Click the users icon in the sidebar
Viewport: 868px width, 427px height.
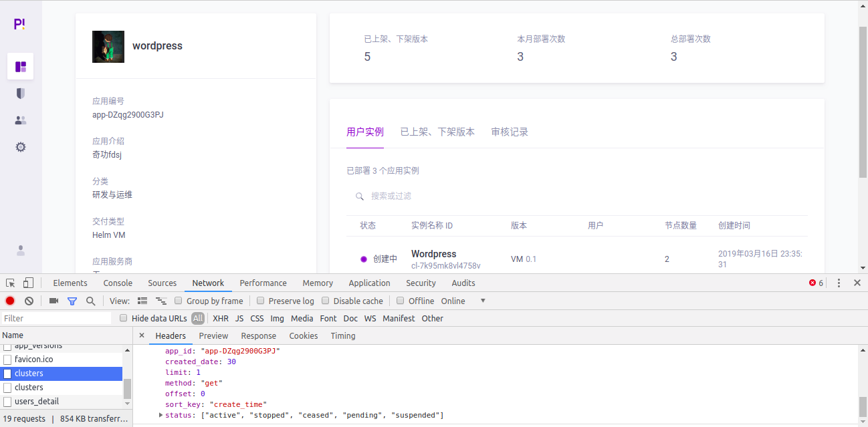click(x=20, y=120)
